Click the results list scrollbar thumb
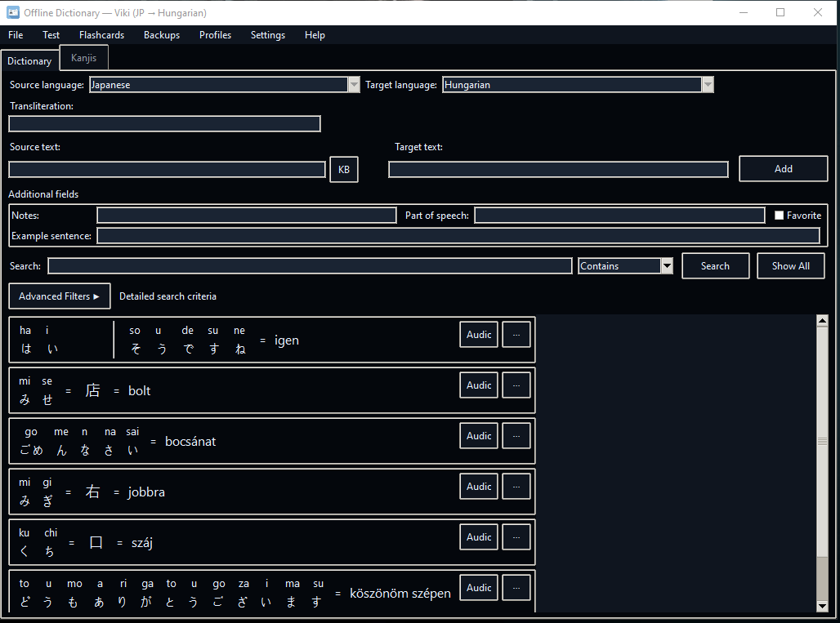This screenshot has width=840, height=623. (822, 442)
